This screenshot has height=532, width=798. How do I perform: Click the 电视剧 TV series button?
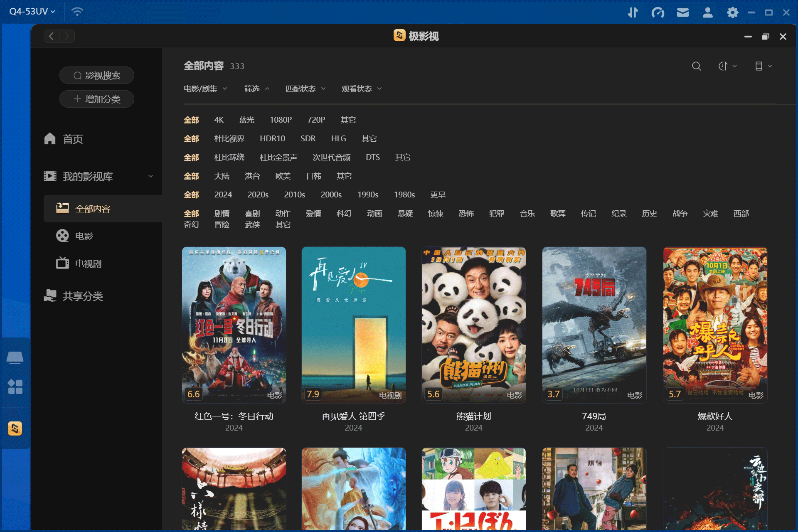coord(87,262)
